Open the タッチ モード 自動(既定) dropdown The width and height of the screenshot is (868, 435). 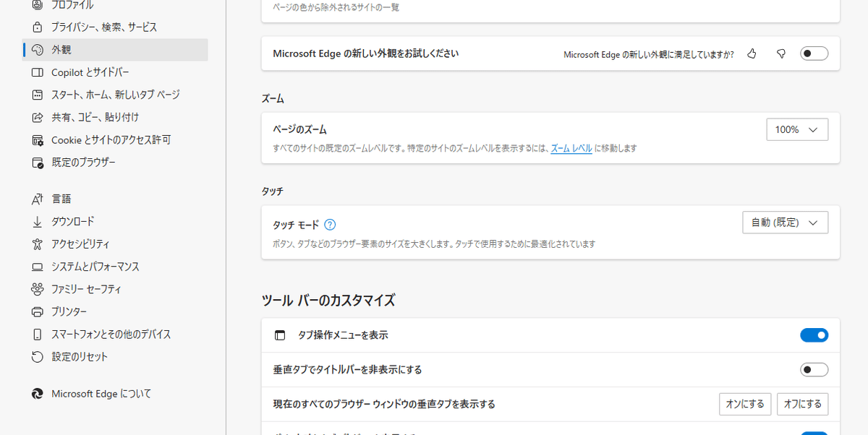(x=786, y=222)
